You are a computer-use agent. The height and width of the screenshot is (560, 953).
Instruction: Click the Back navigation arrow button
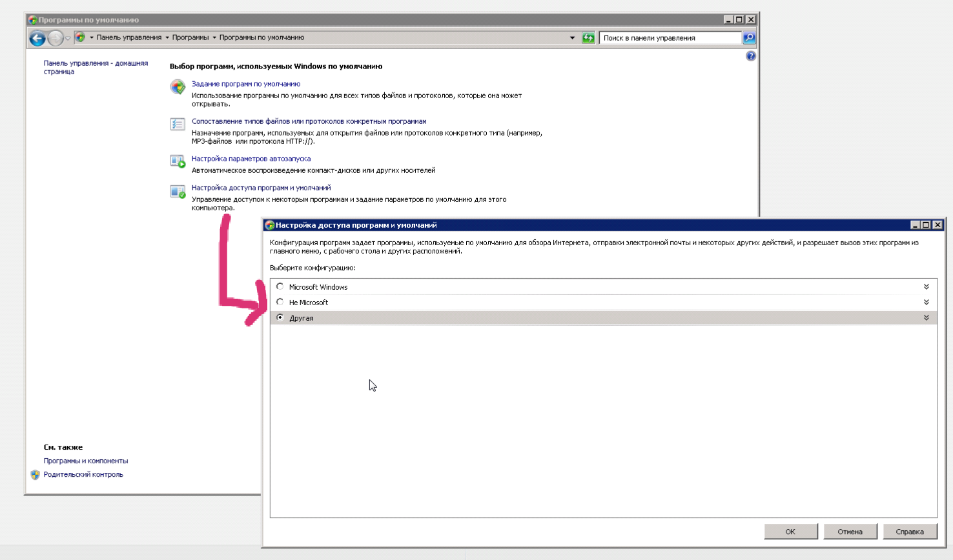[x=37, y=39]
